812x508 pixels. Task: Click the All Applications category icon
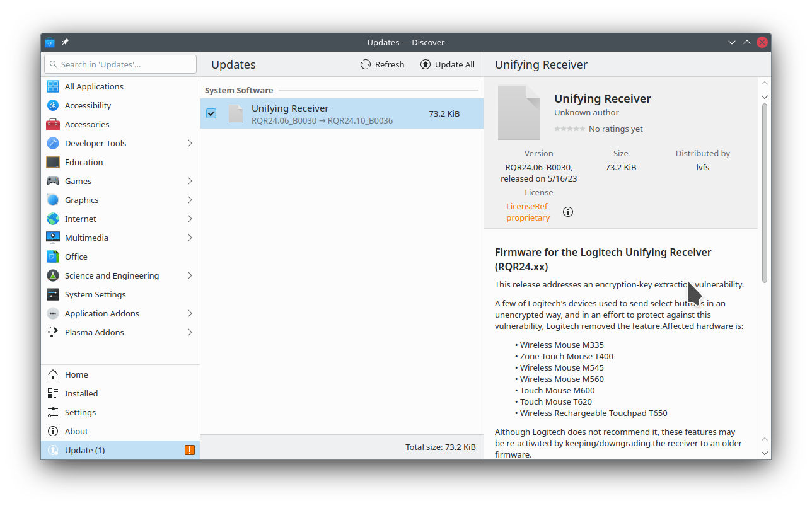pyautogui.click(x=53, y=86)
